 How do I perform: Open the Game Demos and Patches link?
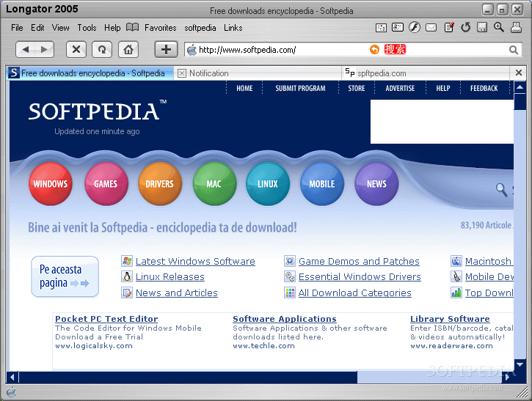(359, 261)
